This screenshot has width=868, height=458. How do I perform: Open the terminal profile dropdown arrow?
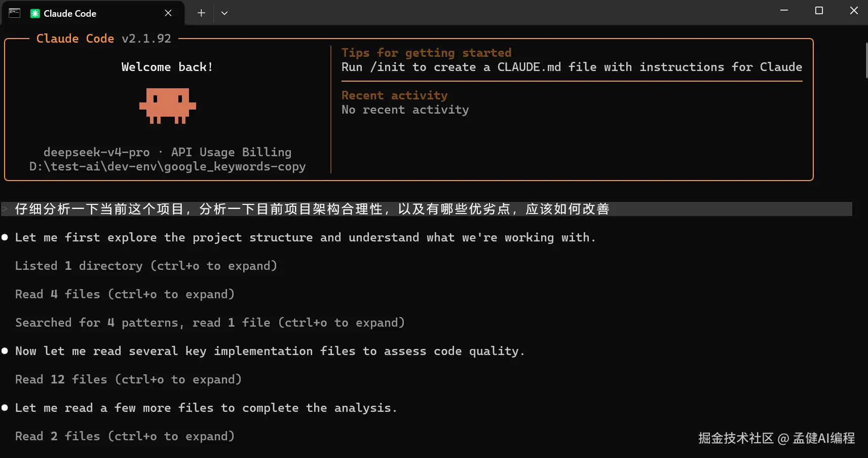224,13
